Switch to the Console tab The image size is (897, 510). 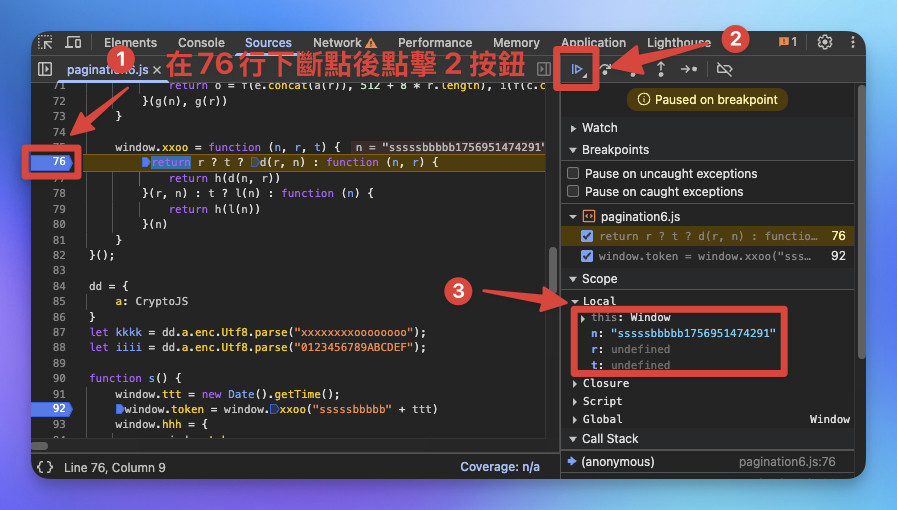coord(201,42)
